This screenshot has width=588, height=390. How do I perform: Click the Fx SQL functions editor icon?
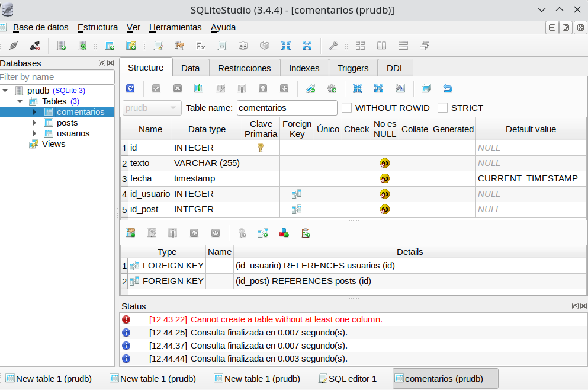click(201, 46)
